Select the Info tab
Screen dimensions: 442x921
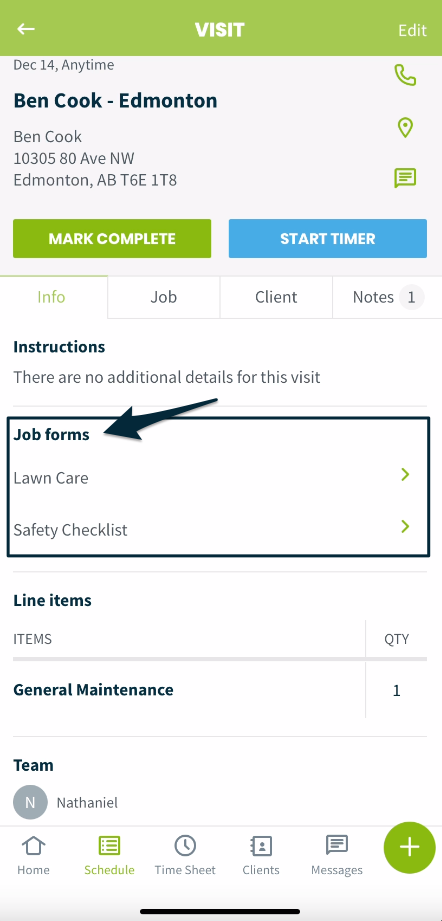tap(52, 297)
